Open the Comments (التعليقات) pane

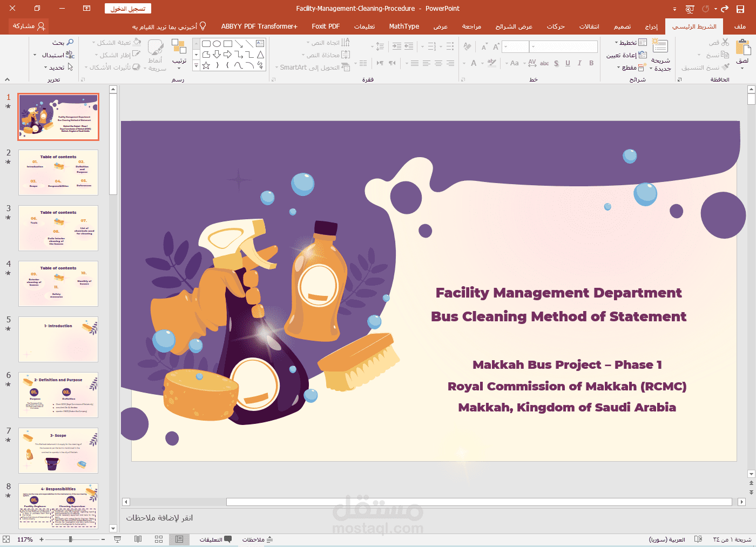[x=215, y=539]
